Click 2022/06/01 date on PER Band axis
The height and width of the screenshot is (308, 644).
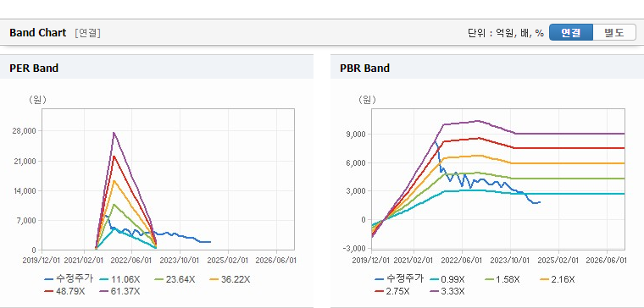[x=131, y=261]
